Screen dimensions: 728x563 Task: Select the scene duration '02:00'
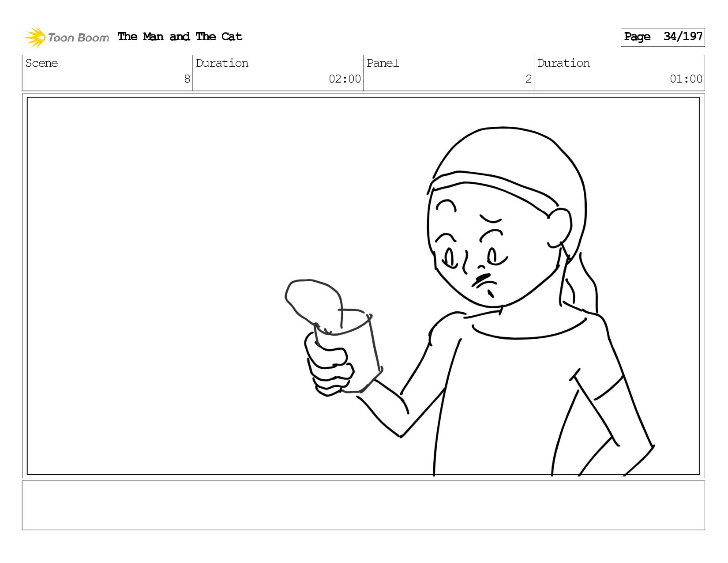pos(345,79)
